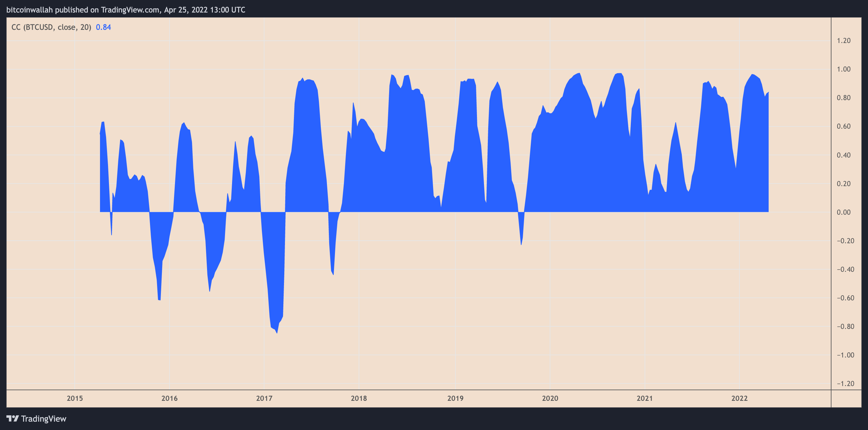Click the −0.80 value axis label
Screen dimensions: 868x430
click(x=846, y=326)
